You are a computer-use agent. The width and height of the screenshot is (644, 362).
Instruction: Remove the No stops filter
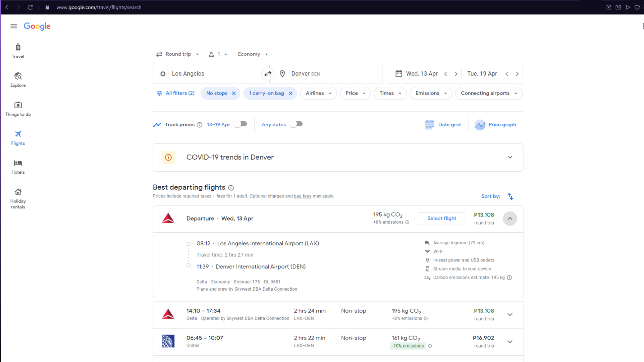(x=234, y=94)
